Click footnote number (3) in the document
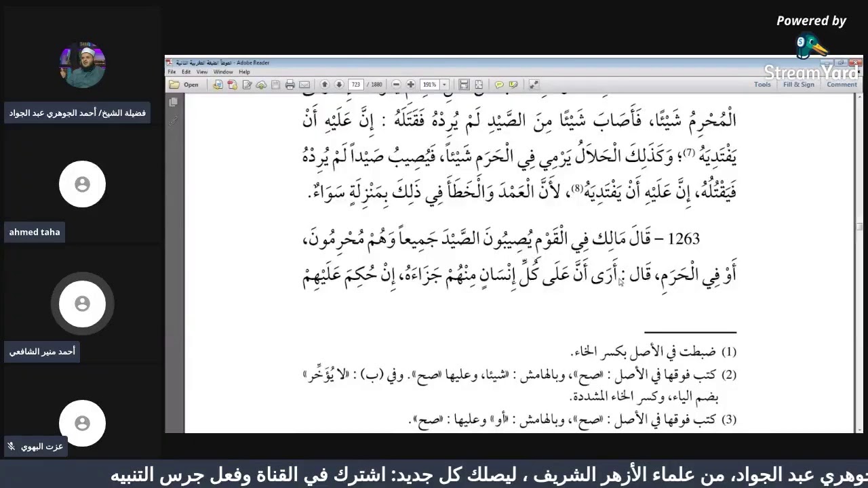868x488 pixels. 729,420
